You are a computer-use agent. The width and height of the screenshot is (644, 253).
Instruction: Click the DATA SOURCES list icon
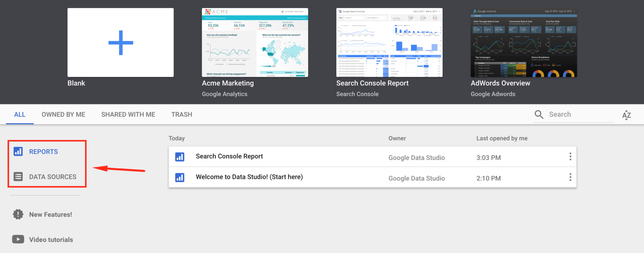pyautogui.click(x=18, y=177)
